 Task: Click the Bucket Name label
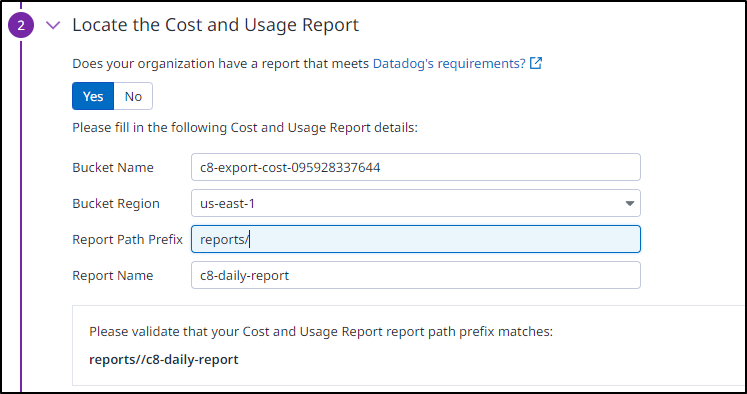click(113, 168)
